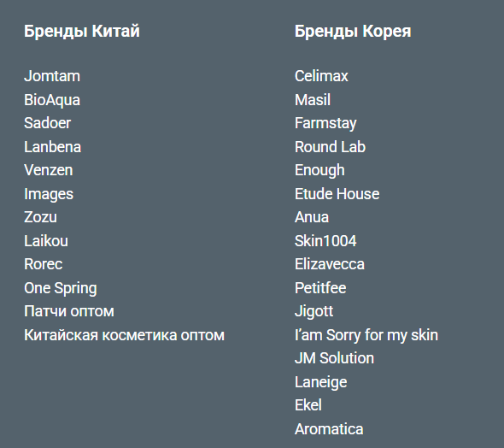Go to the JM Solution link

tap(334, 358)
